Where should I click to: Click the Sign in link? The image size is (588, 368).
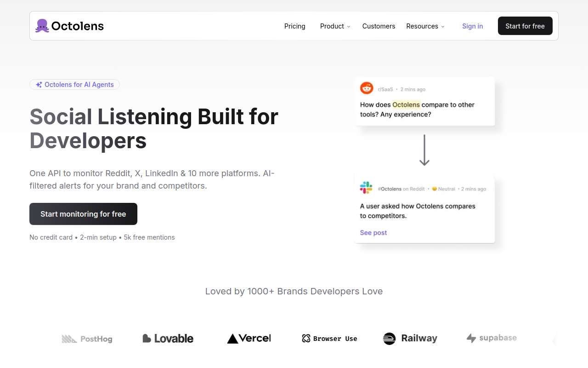tap(472, 26)
